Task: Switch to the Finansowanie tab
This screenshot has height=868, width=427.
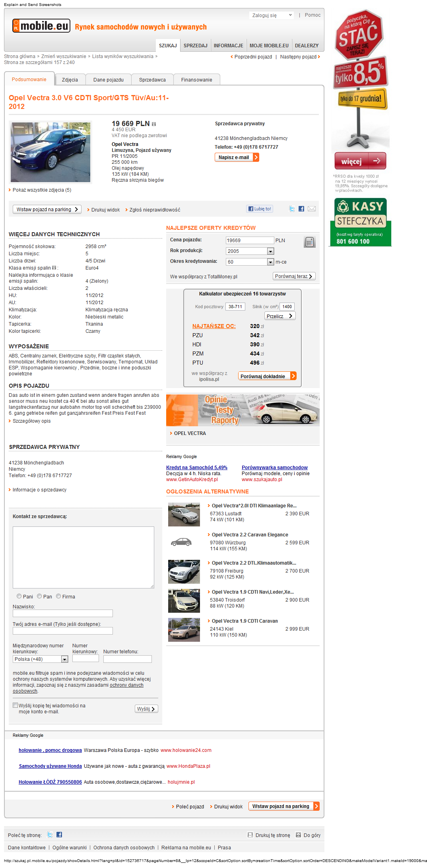Action: click(197, 80)
